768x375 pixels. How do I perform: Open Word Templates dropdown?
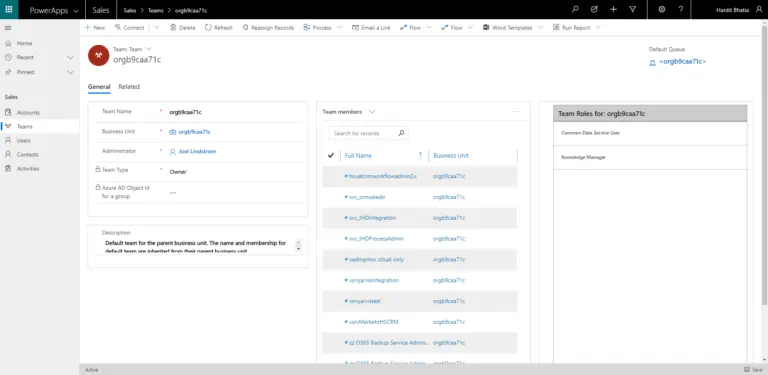(540, 28)
